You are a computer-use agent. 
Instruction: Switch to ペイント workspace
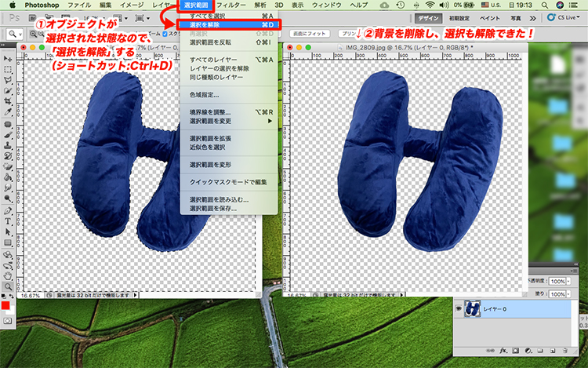coord(490,18)
